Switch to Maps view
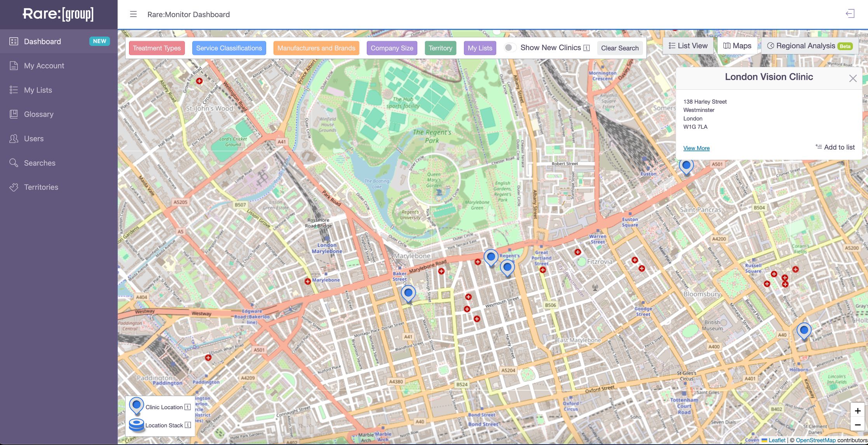 (737, 46)
